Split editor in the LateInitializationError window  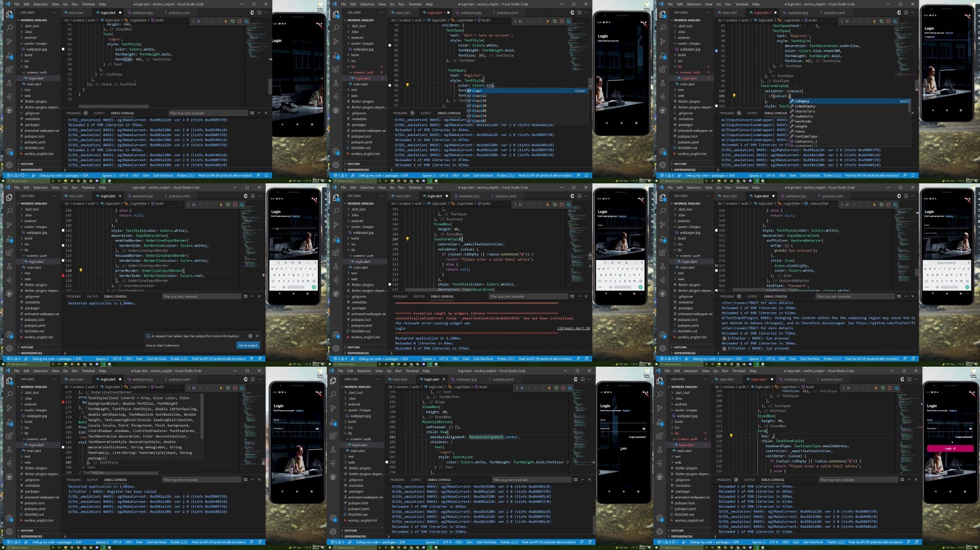point(579,196)
